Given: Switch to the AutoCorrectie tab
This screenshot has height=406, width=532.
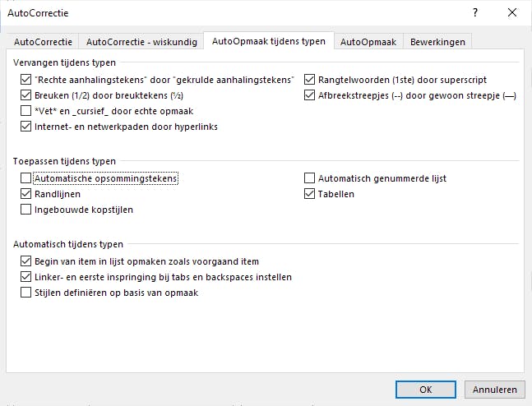Looking at the screenshot, I should [43, 42].
